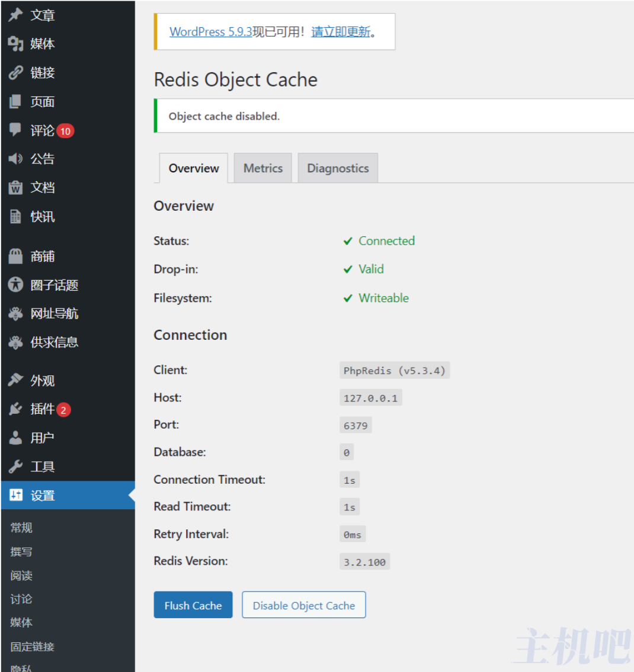
Task: Switch to the Diagnostics tab
Action: click(338, 168)
